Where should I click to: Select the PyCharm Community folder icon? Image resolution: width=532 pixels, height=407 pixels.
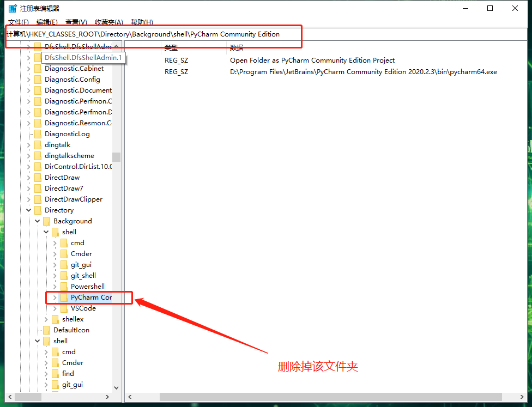coord(64,297)
